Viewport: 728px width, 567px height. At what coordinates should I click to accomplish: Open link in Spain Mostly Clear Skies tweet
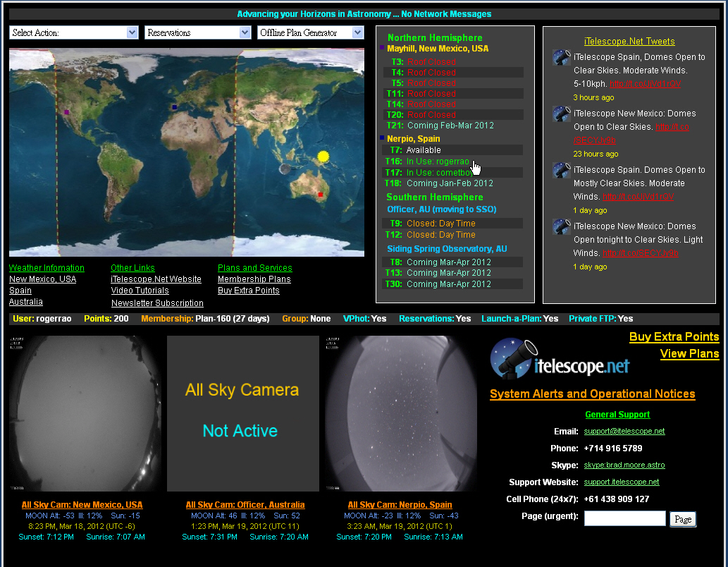tap(638, 197)
